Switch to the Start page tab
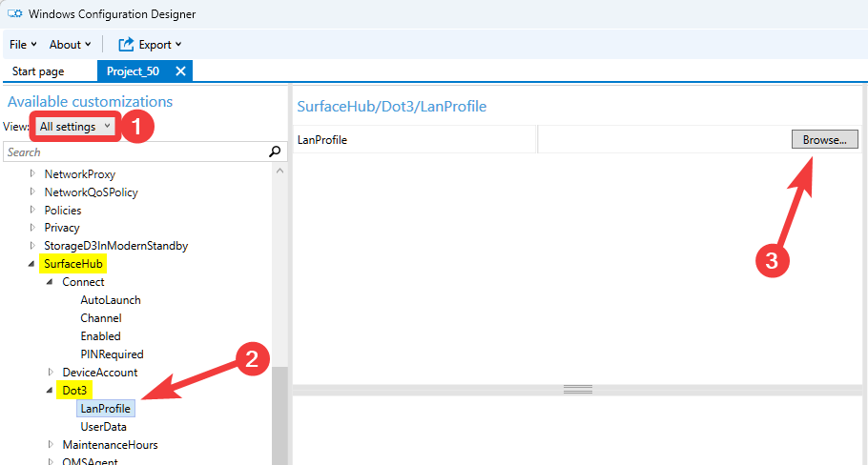Screen dimensions: 868x465 click(38, 71)
